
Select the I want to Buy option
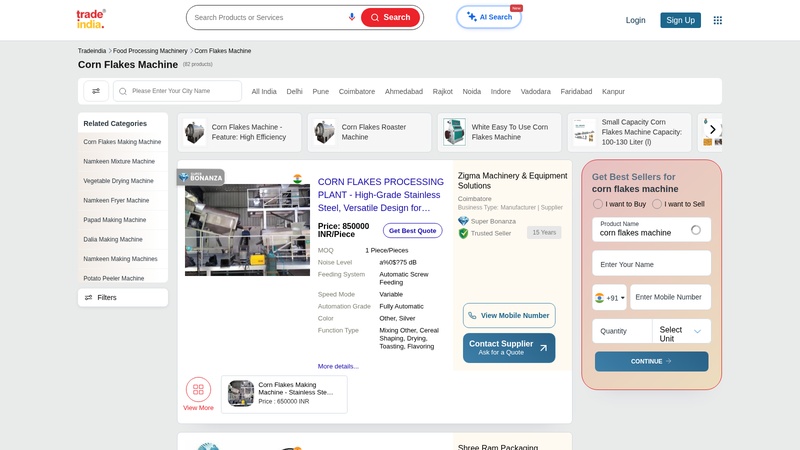click(x=597, y=204)
